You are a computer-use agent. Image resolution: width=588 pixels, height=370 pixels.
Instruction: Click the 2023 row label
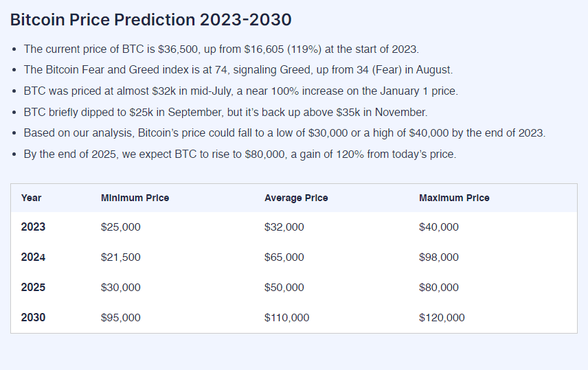click(x=33, y=227)
